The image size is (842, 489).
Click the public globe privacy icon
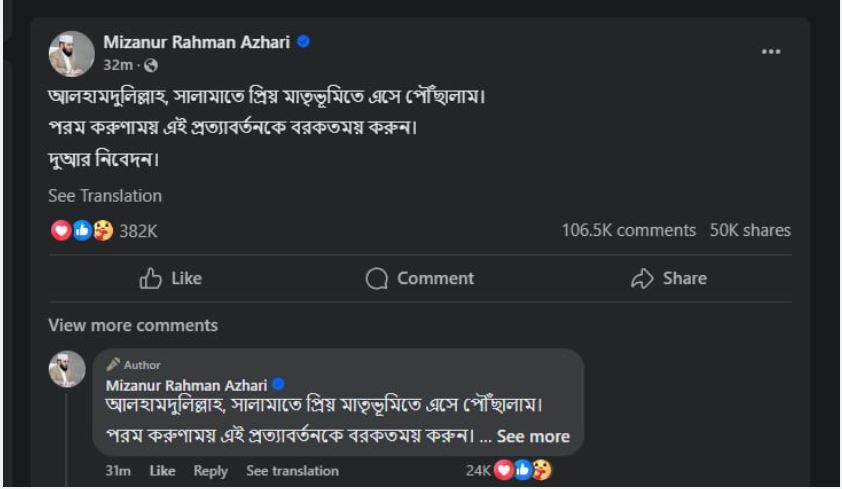151,65
